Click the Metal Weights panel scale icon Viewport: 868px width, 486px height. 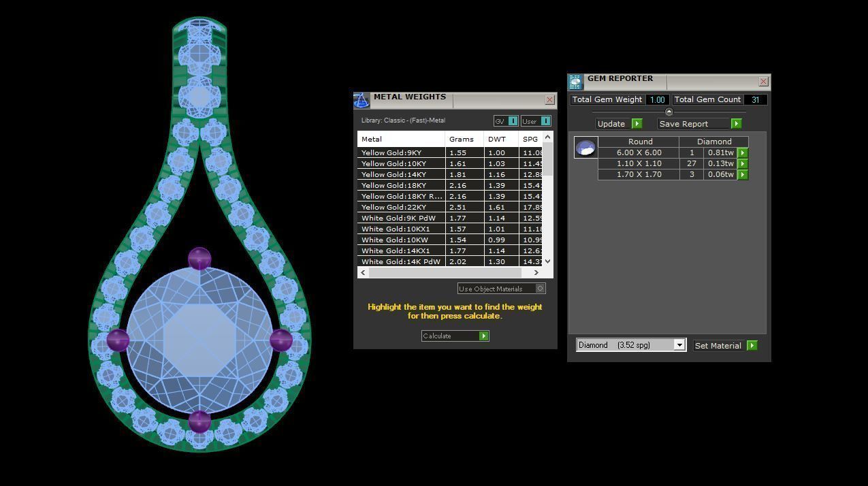coord(361,101)
